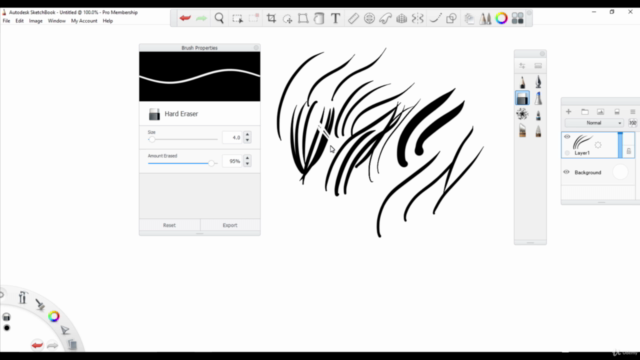Click the brush icon in corner lagoon
Screen dimensions: 640x360
(x=40, y=304)
